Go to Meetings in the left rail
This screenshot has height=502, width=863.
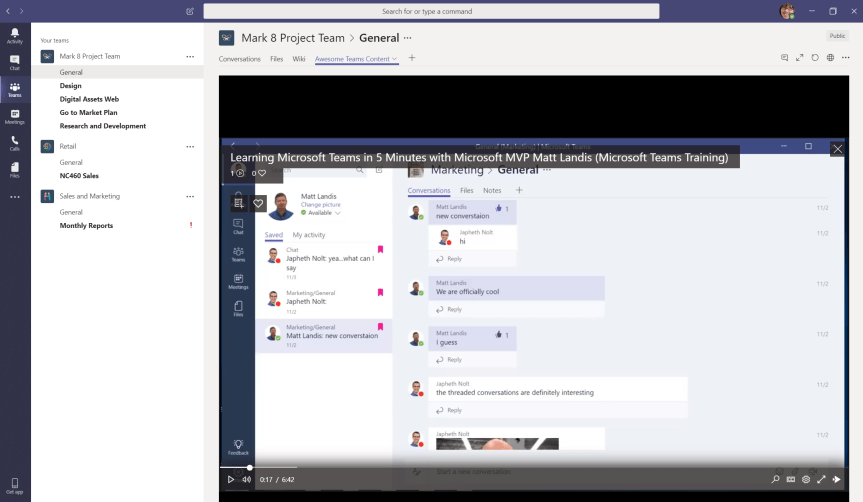tap(14, 116)
